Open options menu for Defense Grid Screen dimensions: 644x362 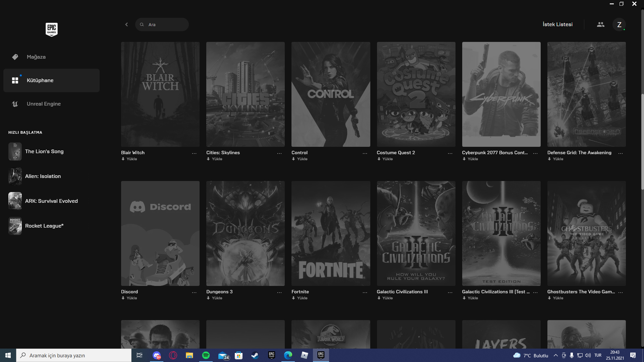tap(621, 153)
